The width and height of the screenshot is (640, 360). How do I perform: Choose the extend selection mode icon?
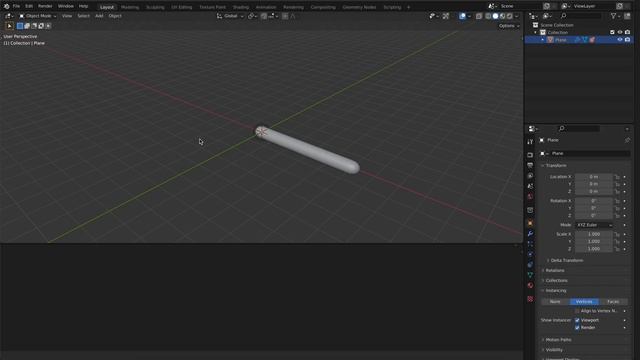(27, 26)
